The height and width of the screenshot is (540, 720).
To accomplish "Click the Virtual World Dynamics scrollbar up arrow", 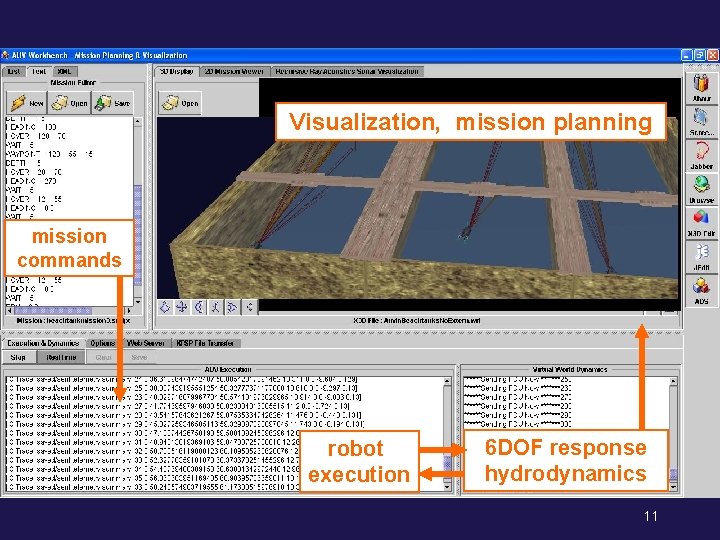I will pyautogui.click(x=673, y=381).
